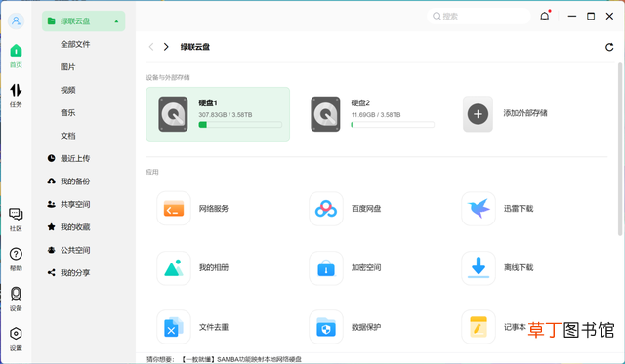Refresh the 绿联云盘 page
This screenshot has height=364, width=625.
[609, 47]
